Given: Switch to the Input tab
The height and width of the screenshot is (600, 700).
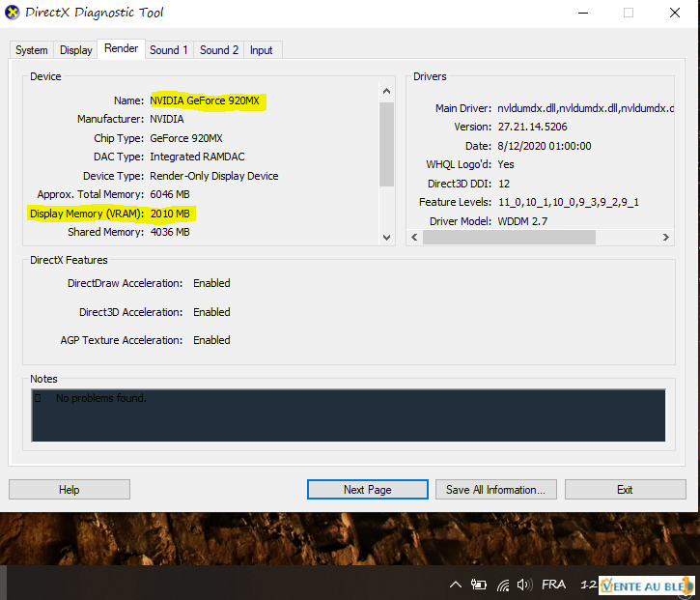Looking at the screenshot, I should [261, 50].
